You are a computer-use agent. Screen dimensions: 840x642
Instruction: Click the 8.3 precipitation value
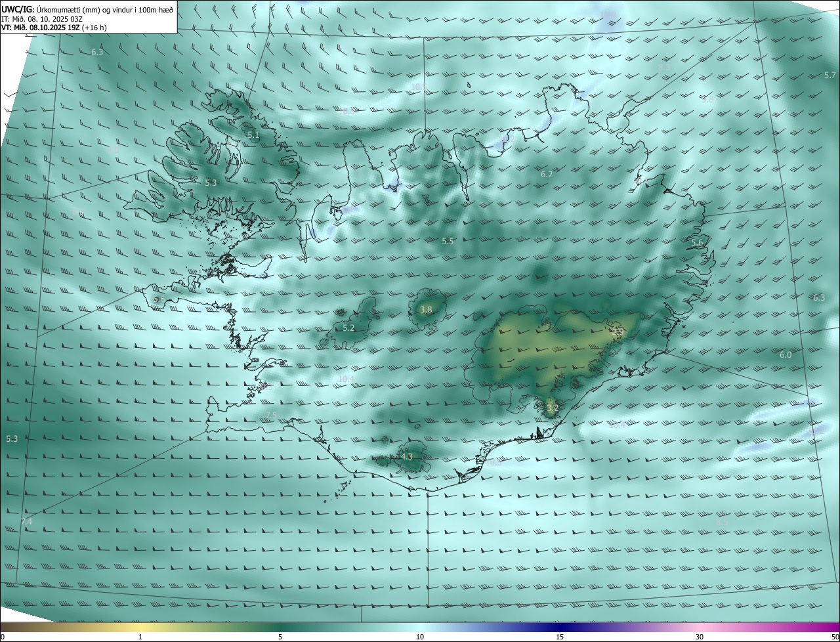coord(664,68)
